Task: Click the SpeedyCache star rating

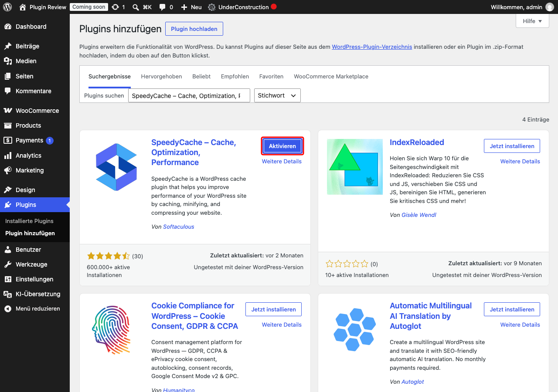Action: (x=109, y=256)
